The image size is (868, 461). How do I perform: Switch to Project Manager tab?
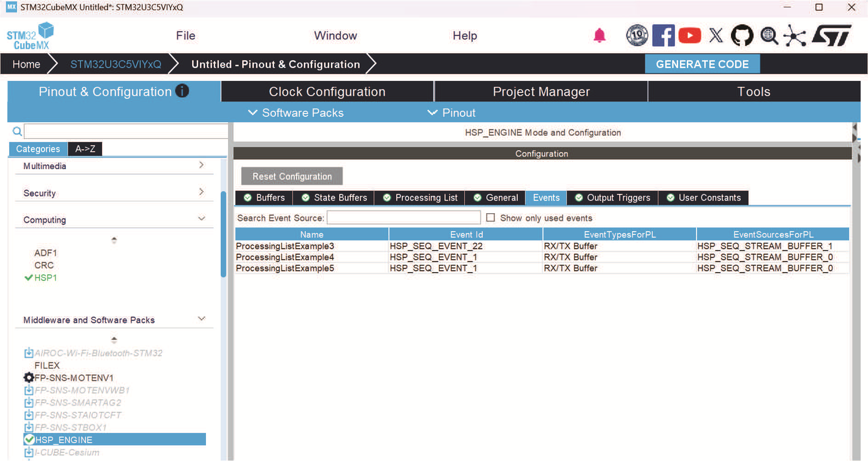click(x=541, y=91)
